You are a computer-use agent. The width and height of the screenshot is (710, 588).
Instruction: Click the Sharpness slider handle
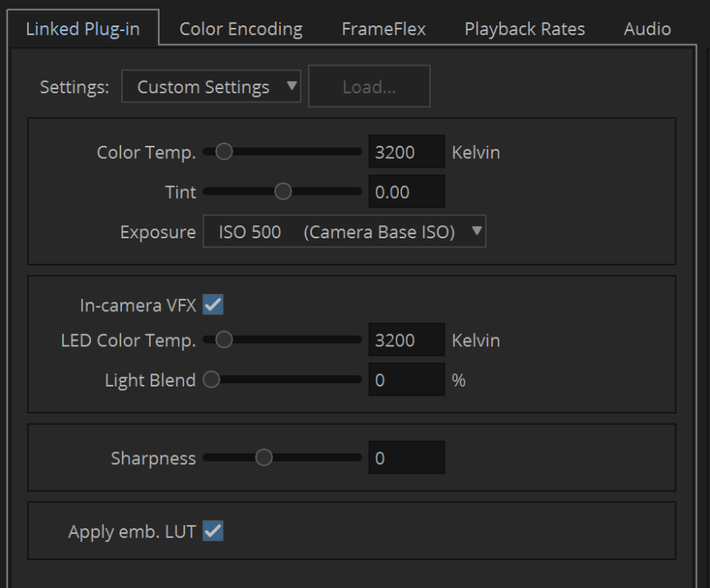(263, 458)
